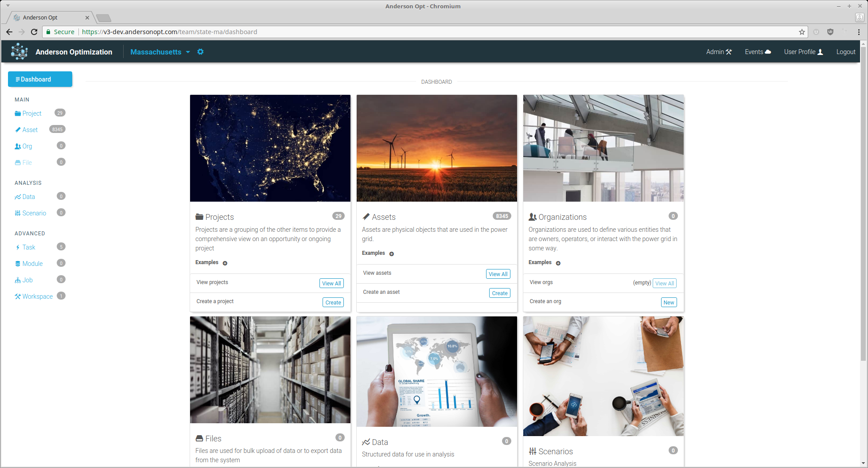Open Task in the Advanced sidebar section
Screen dimensions: 868x468
pyautogui.click(x=28, y=247)
